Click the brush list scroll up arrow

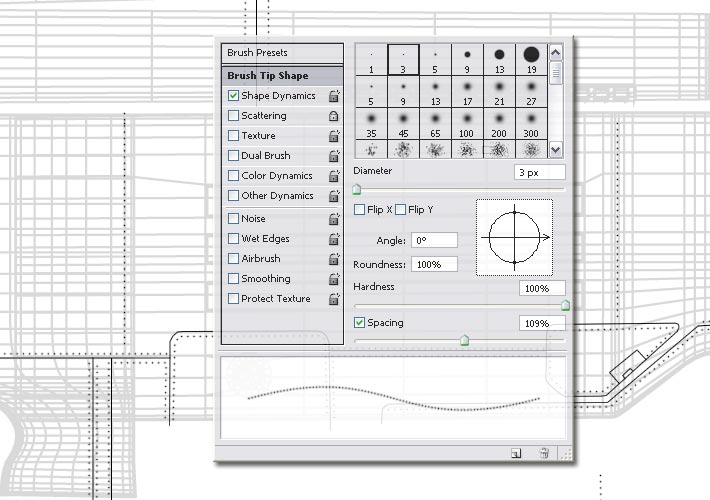[x=556, y=53]
